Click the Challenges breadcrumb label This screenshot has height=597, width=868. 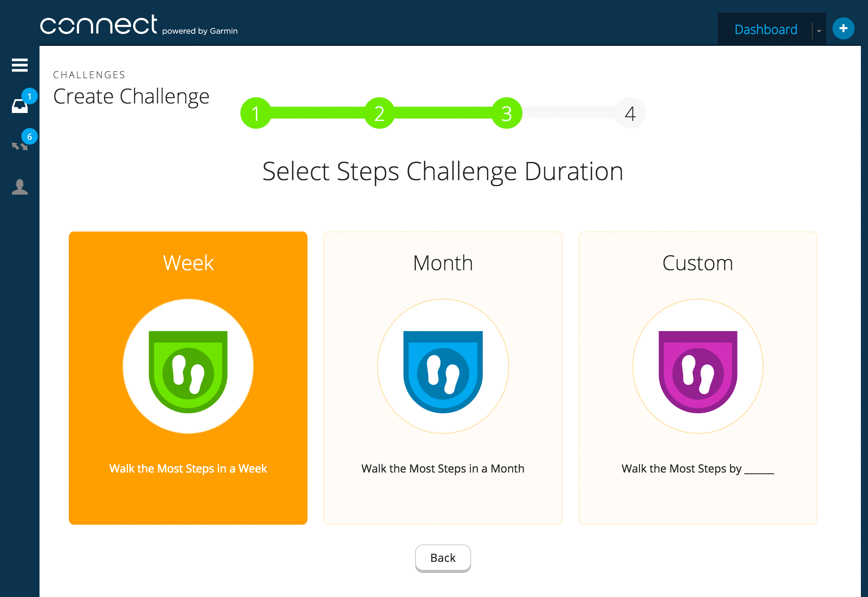[89, 75]
